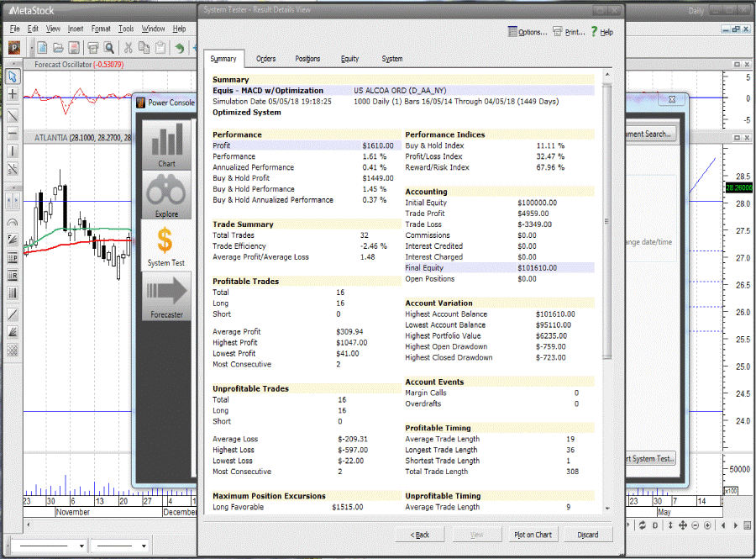Click the Power Console 'P' icon in the toolbar
Screen dimensions: 756x559
coord(14,48)
